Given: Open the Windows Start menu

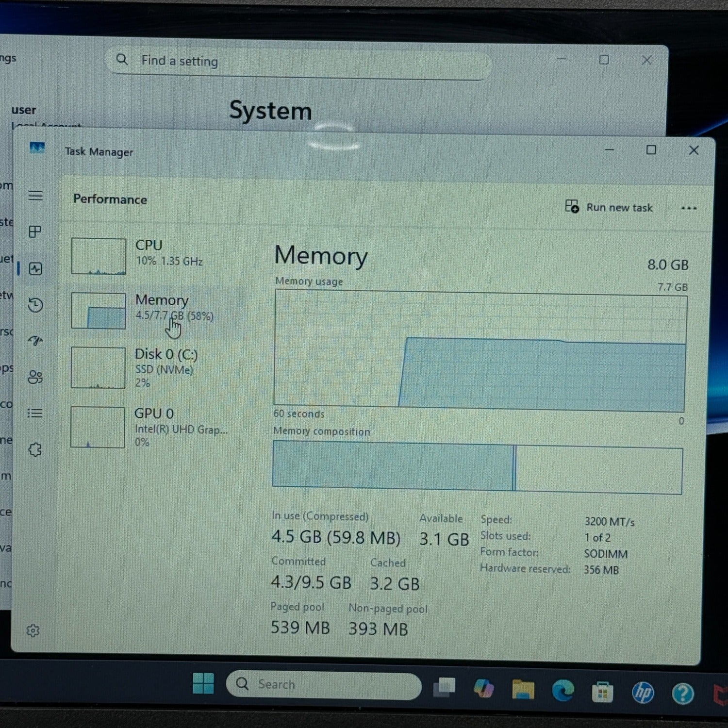Looking at the screenshot, I should click(x=203, y=683).
